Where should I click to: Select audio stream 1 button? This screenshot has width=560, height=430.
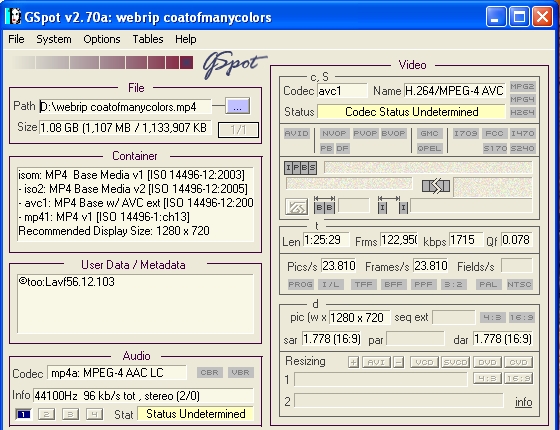coord(24,414)
